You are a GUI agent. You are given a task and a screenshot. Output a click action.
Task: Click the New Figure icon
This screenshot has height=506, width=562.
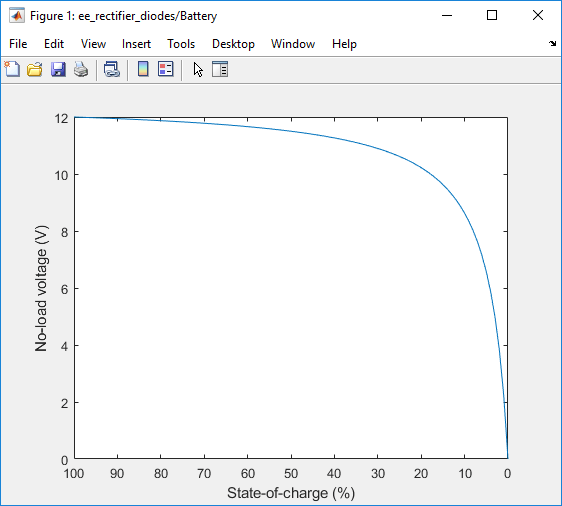[x=13, y=69]
